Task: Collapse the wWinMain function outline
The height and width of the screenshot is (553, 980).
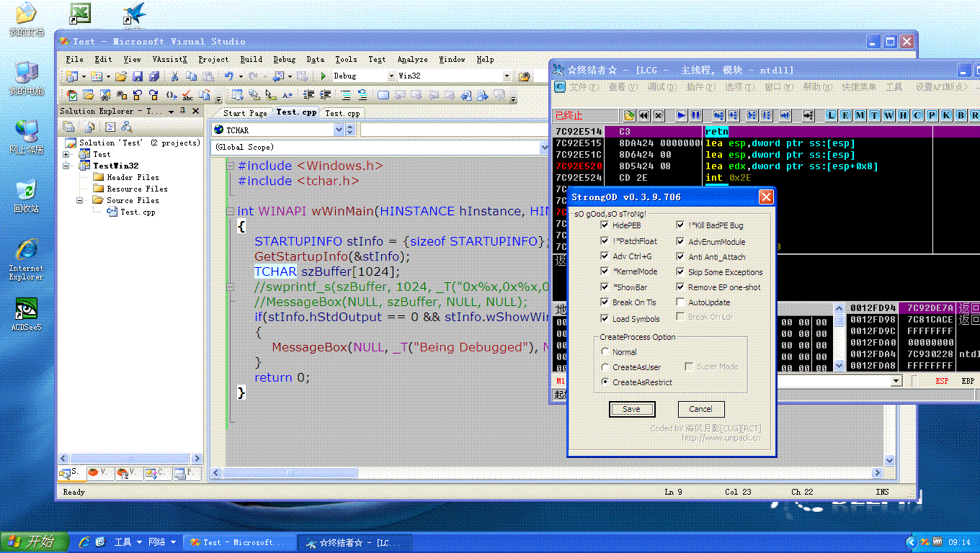Action: (231, 211)
